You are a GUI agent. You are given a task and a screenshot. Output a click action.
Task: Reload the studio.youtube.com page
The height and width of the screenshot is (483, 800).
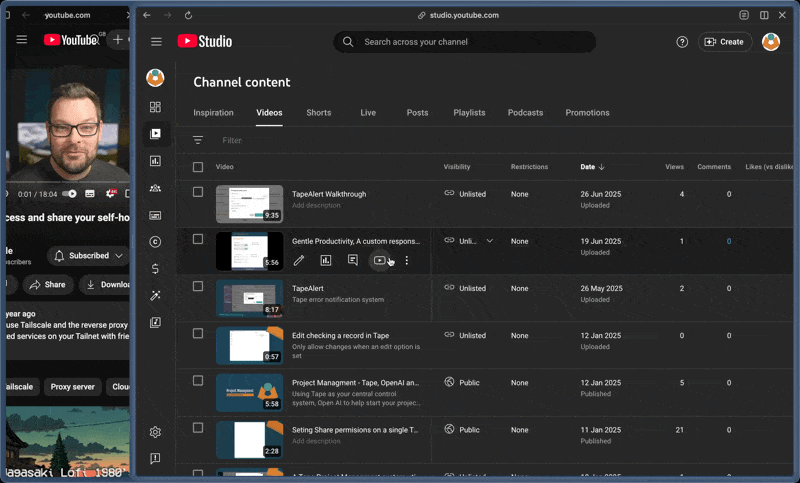[188, 15]
